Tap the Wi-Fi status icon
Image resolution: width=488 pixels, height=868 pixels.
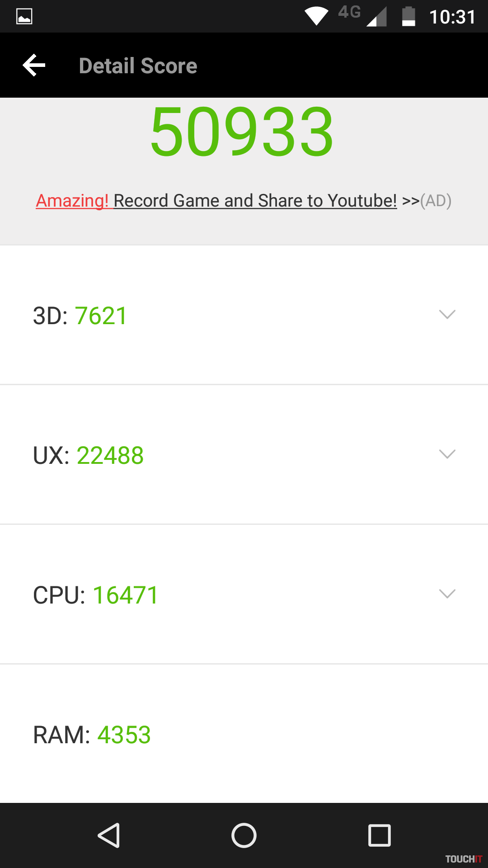(316, 17)
